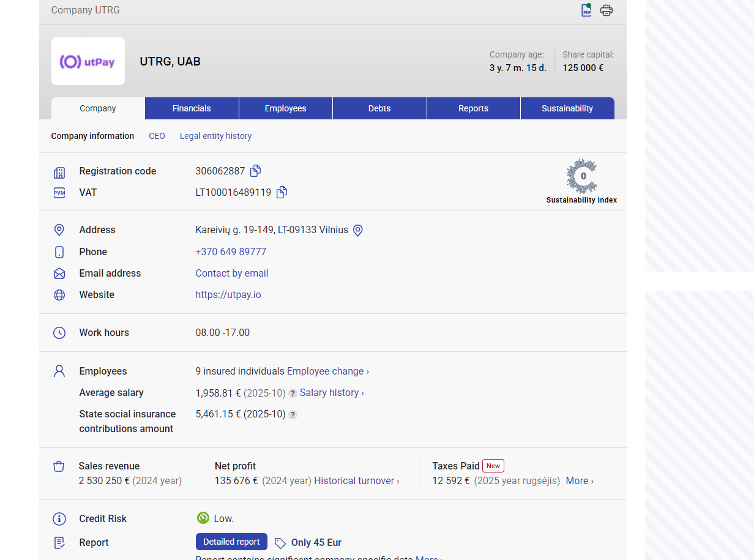
Task: Click the utPay company logo
Action: coord(88,61)
